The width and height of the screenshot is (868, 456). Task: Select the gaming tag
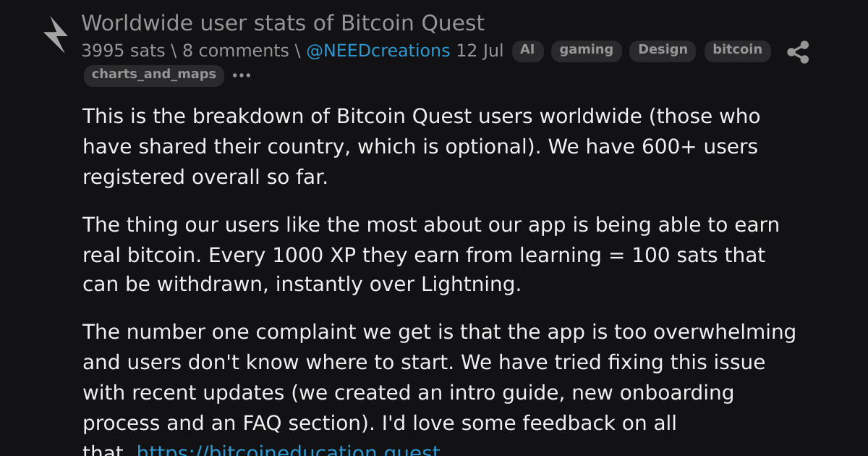(x=587, y=51)
